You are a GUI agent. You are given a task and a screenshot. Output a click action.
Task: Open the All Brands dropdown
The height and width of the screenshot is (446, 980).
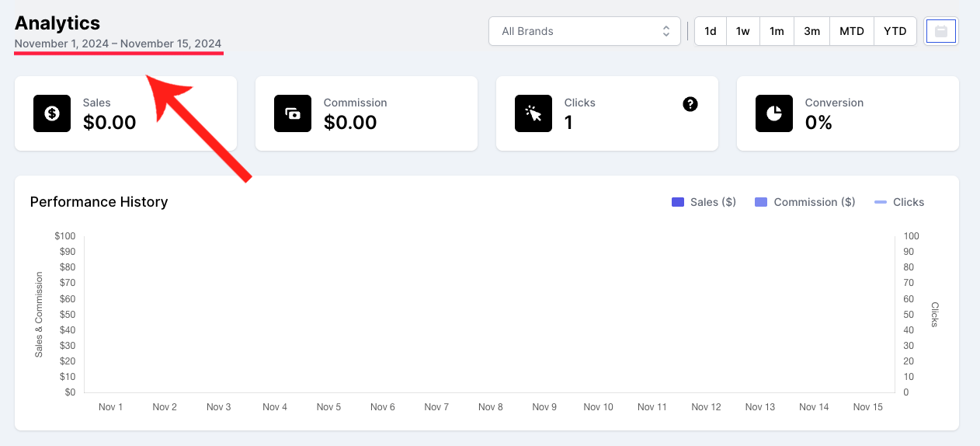coord(585,31)
